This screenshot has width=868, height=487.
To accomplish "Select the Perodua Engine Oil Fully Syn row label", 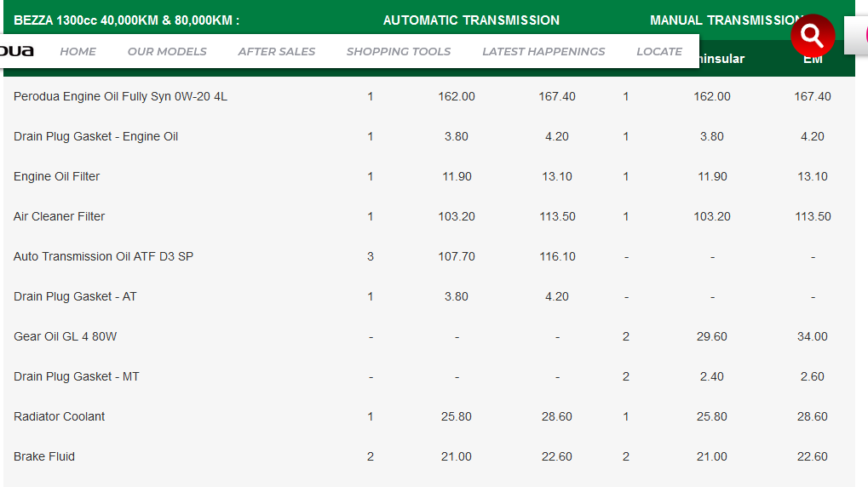I will click(120, 96).
